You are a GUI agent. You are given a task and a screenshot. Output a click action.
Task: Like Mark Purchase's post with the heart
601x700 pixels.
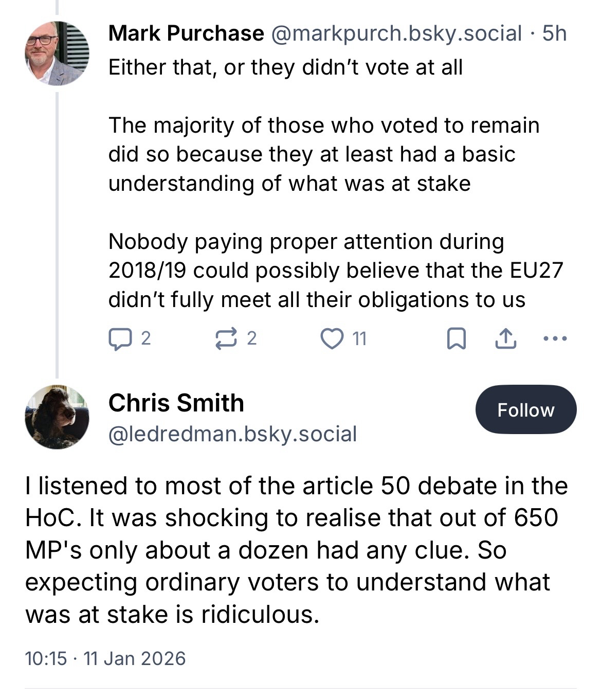[x=331, y=339]
